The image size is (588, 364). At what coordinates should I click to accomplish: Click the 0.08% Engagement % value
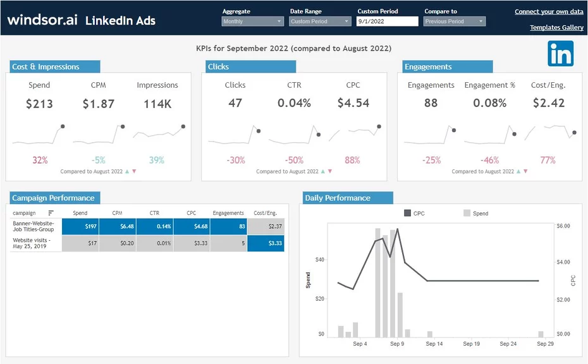(490, 103)
